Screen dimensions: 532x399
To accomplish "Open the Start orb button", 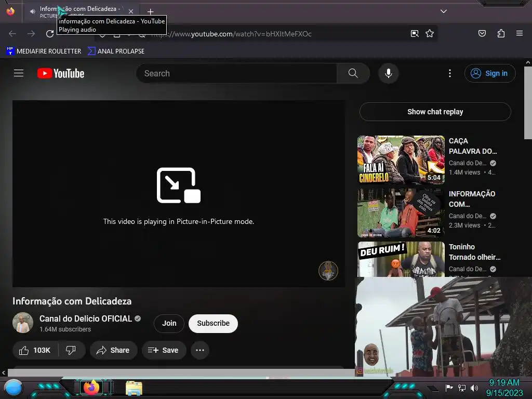I will coord(13,388).
